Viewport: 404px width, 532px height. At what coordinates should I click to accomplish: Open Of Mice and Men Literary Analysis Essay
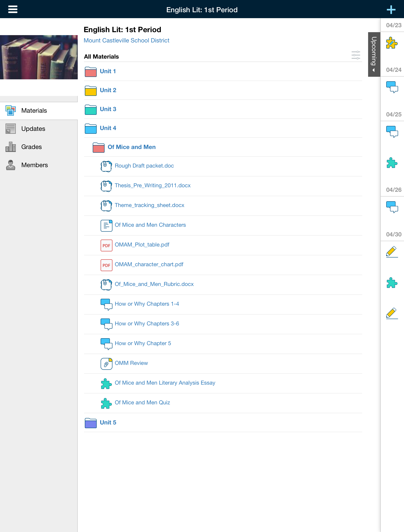coord(165,383)
